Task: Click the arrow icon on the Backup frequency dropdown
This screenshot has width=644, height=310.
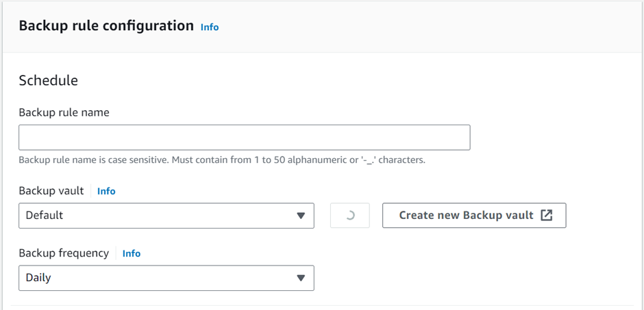Action: click(300, 278)
